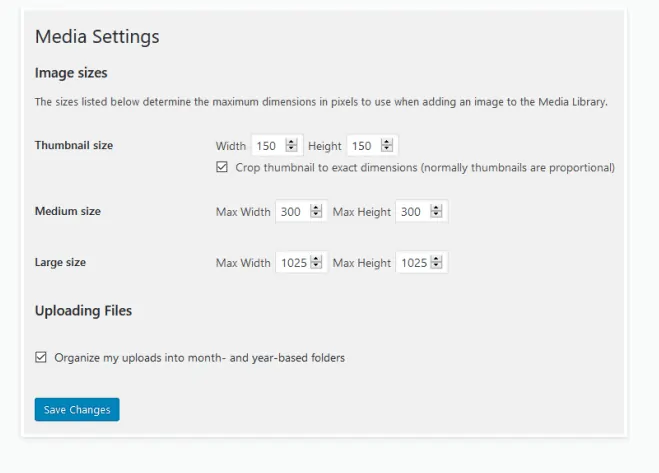Click the Save Changes button

[x=77, y=410]
